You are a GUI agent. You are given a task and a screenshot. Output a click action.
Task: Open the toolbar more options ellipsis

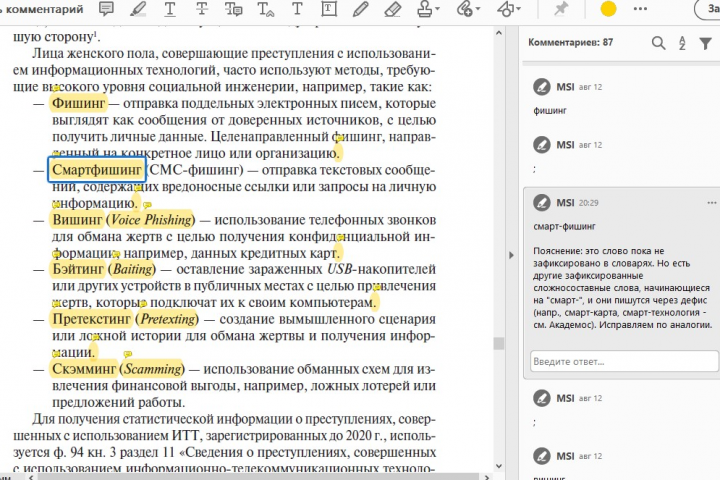click(x=640, y=9)
